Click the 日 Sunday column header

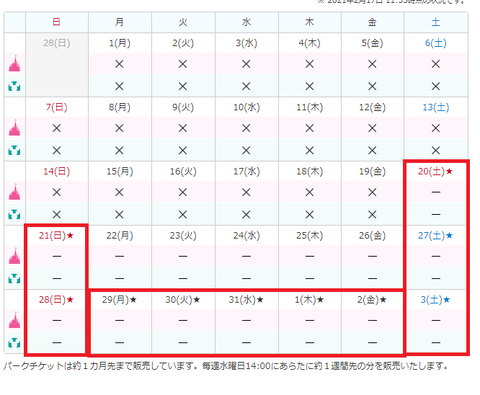57,22
